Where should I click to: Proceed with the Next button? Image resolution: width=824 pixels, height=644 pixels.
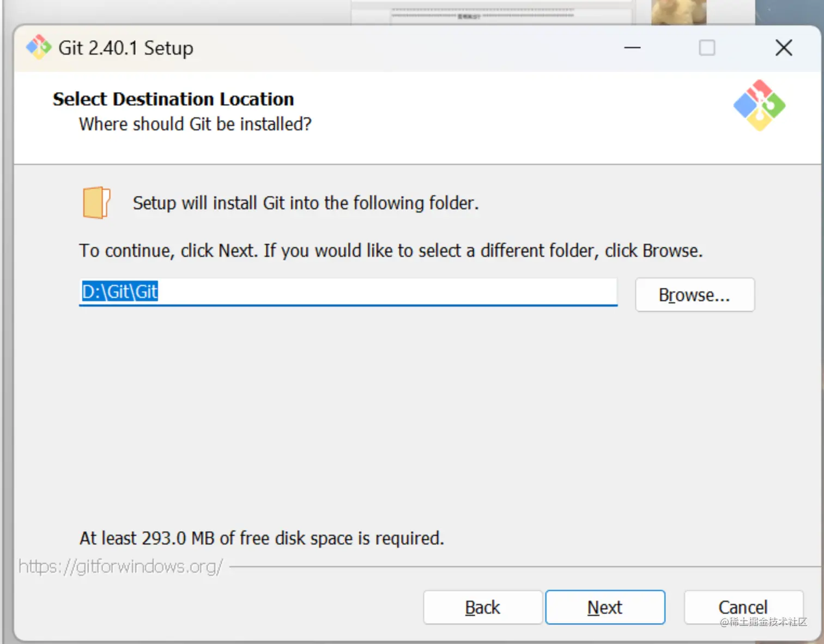[605, 607]
